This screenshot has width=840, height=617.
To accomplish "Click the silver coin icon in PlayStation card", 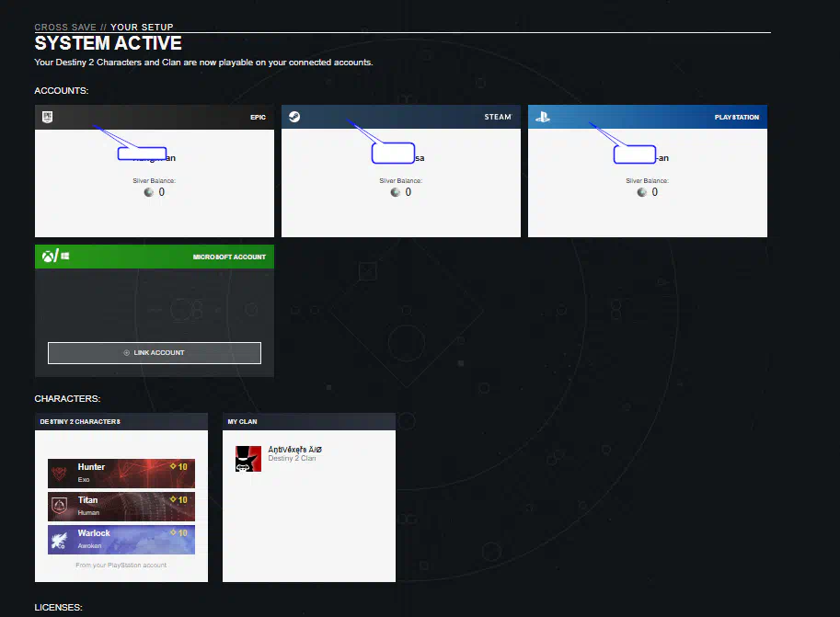I will [x=642, y=192].
